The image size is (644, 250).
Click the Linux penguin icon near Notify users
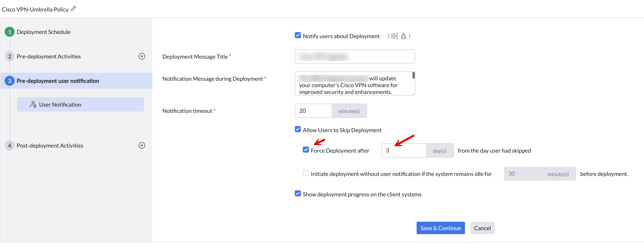403,36
